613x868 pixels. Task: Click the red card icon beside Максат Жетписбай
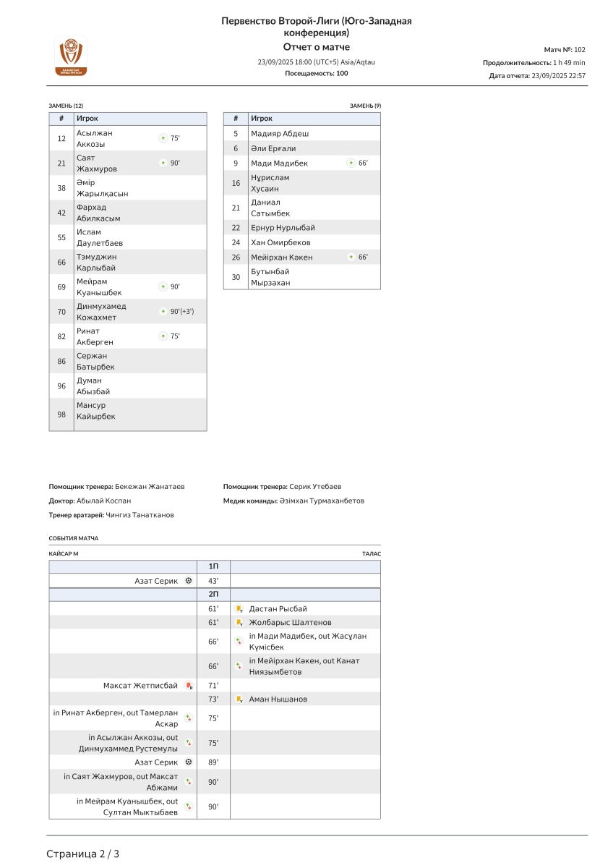tap(189, 686)
